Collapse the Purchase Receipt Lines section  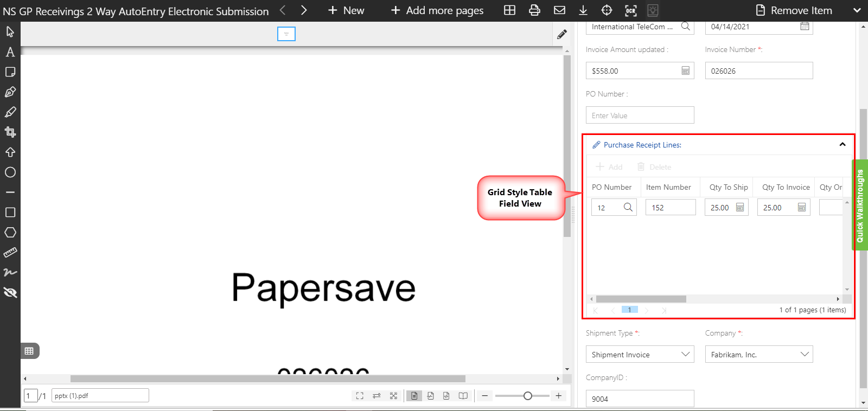point(842,144)
